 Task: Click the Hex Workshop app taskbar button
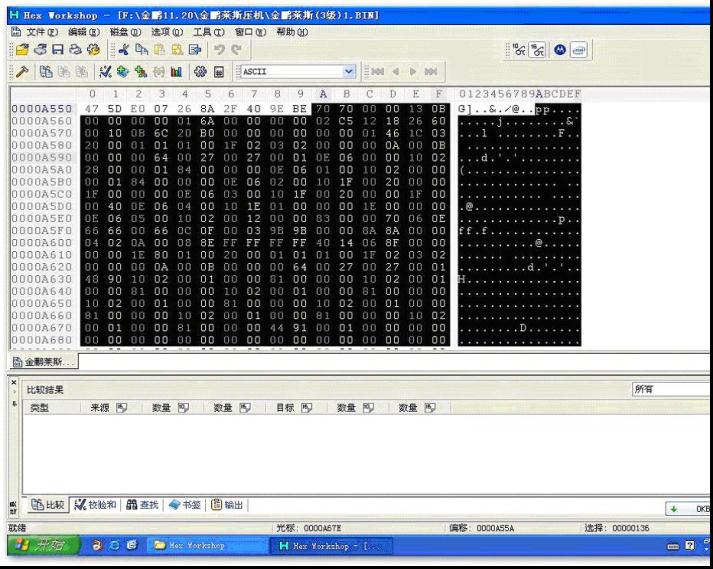tap(331, 546)
